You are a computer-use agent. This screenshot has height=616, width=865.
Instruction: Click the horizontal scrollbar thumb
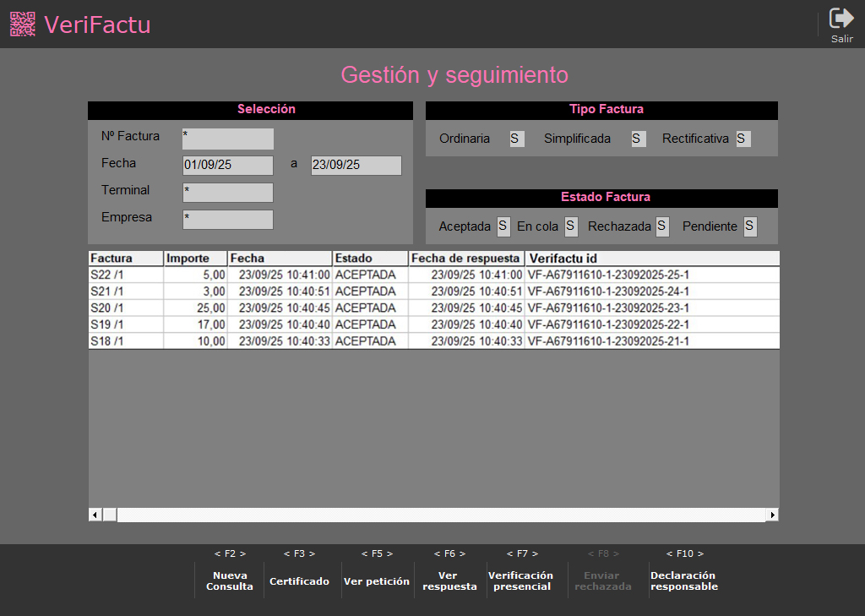tap(110, 515)
